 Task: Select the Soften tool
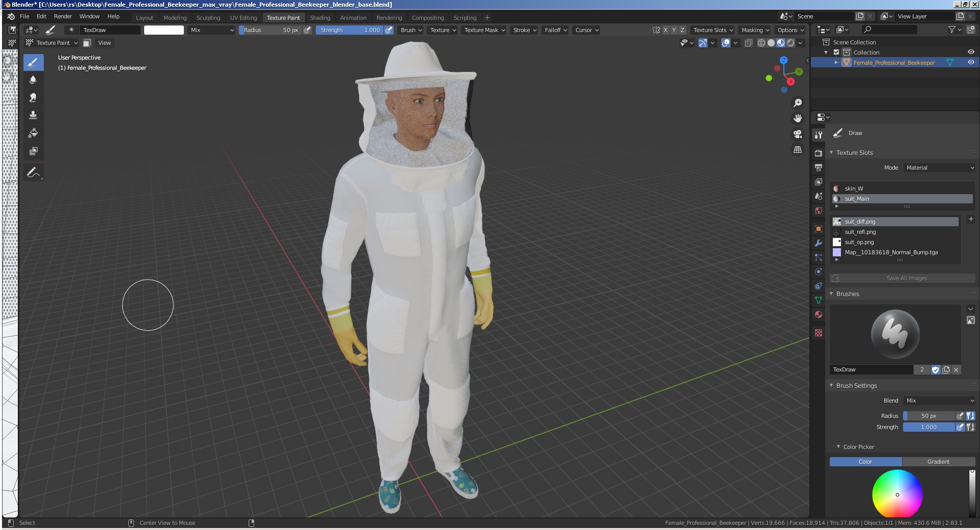(33, 80)
